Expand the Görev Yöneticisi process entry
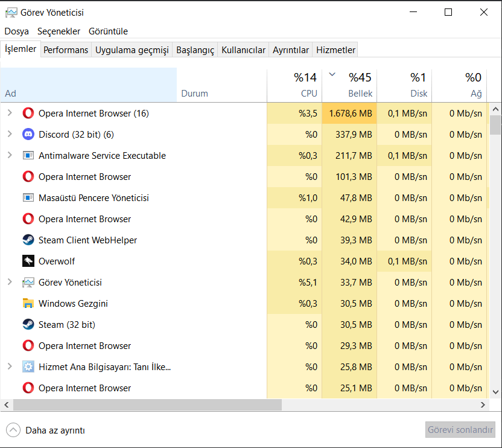The width and height of the screenshot is (502, 448). pos(10,282)
